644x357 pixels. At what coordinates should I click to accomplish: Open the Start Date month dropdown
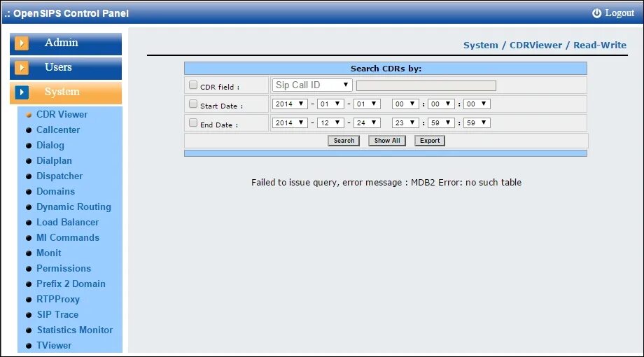[330, 104]
